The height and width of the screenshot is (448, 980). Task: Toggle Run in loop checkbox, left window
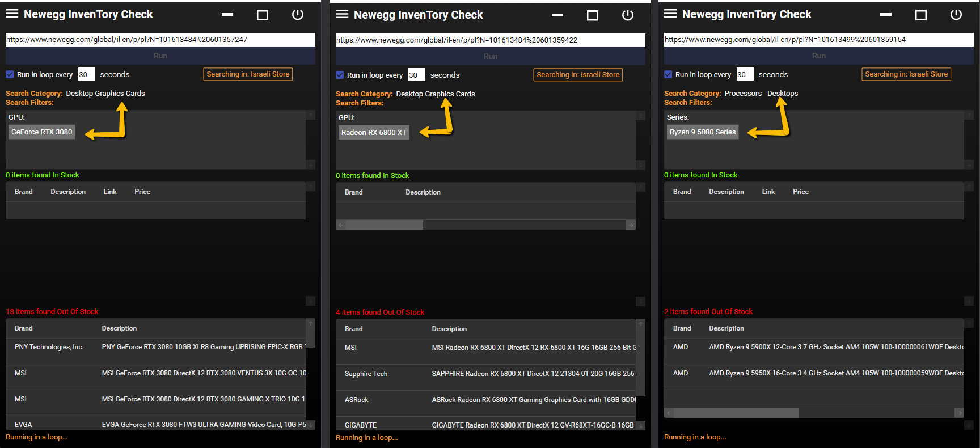(10, 74)
